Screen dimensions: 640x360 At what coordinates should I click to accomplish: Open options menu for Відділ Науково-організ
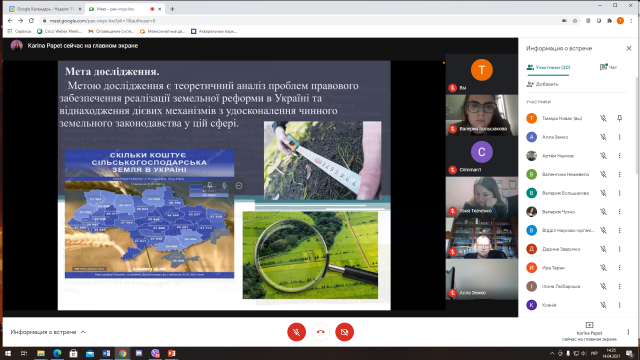click(x=619, y=230)
